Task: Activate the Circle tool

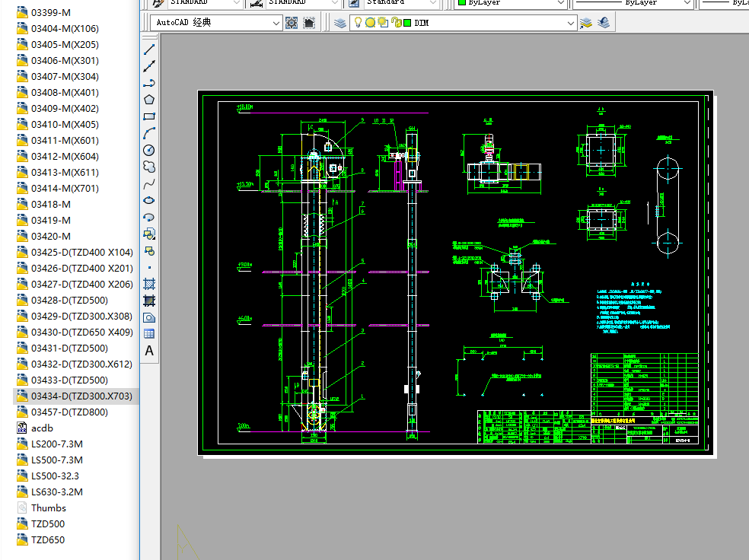Action: point(149,150)
